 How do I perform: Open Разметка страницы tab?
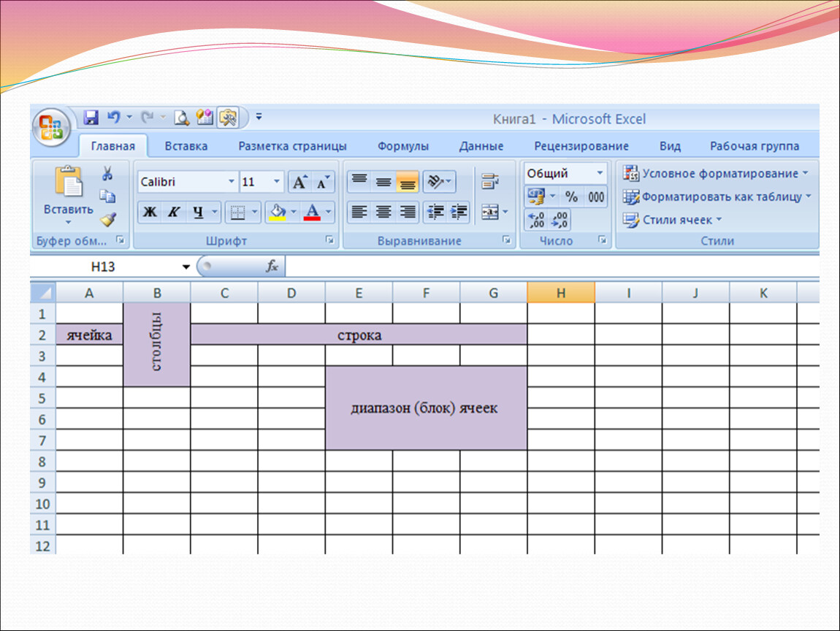(x=292, y=146)
